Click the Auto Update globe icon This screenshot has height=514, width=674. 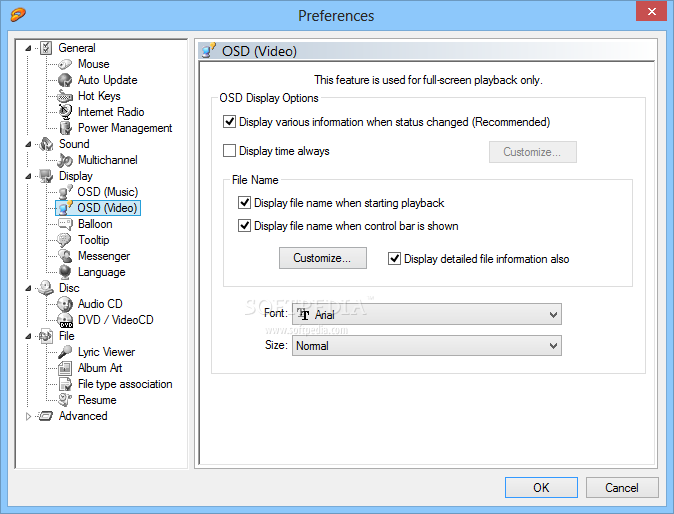coord(65,80)
